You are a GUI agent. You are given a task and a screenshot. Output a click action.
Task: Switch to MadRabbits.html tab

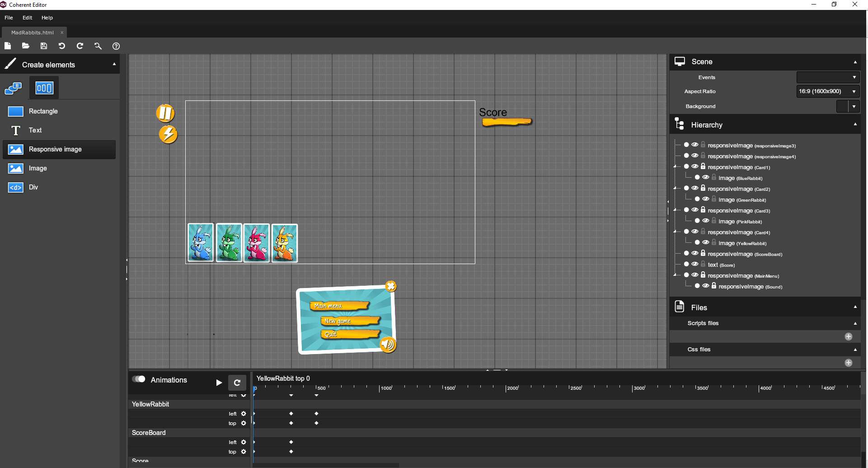point(33,33)
